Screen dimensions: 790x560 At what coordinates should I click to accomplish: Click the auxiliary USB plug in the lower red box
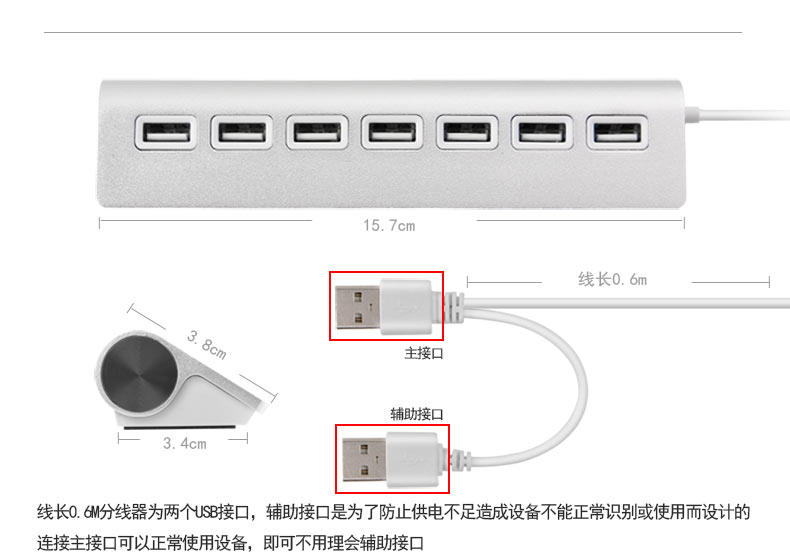tap(392, 459)
